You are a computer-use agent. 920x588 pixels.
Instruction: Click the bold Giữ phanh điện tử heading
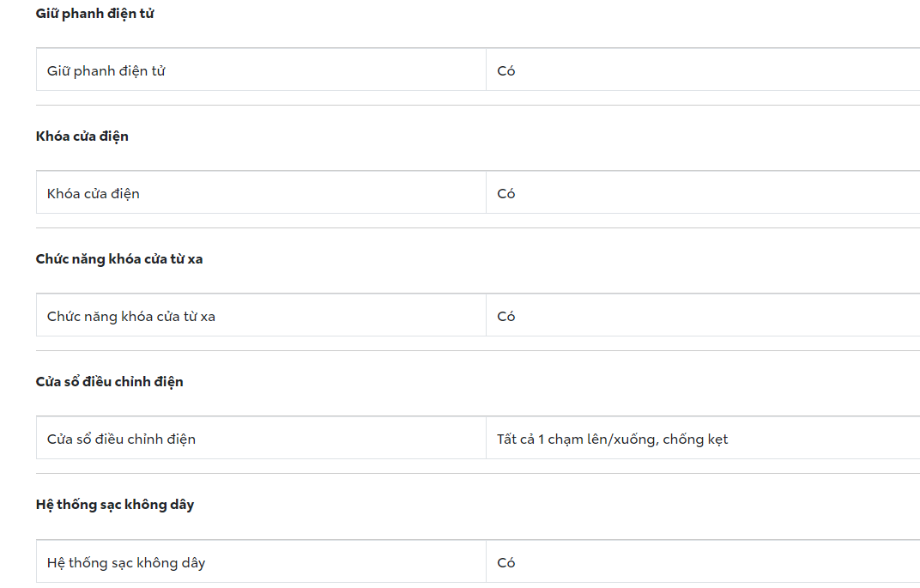point(94,14)
